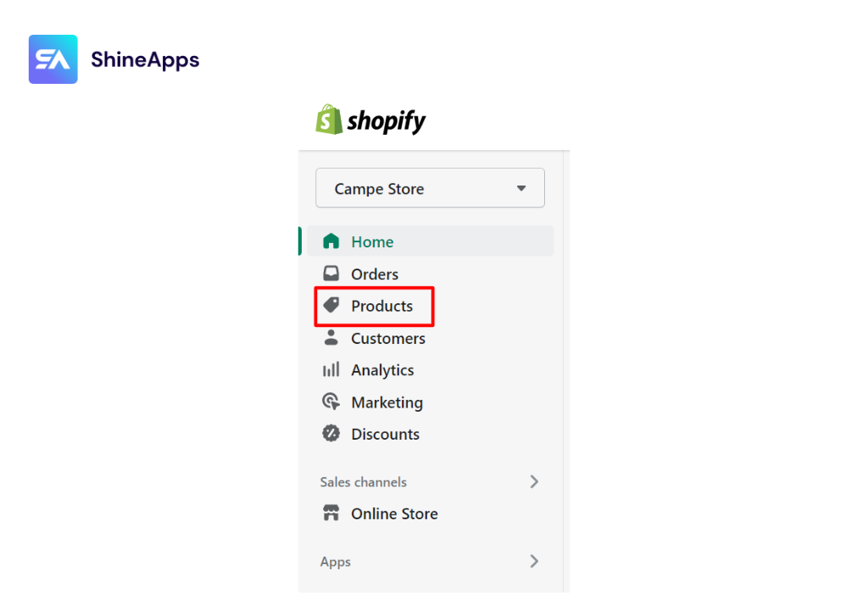Screen dimensions: 868x593
Task: Click the Online Store storefront icon
Action: (331, 513)
